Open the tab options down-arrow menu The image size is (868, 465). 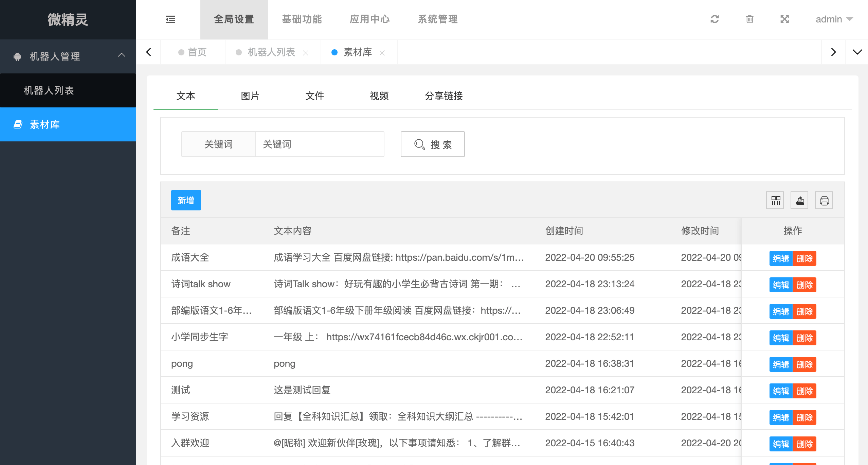tap(857, 52)
